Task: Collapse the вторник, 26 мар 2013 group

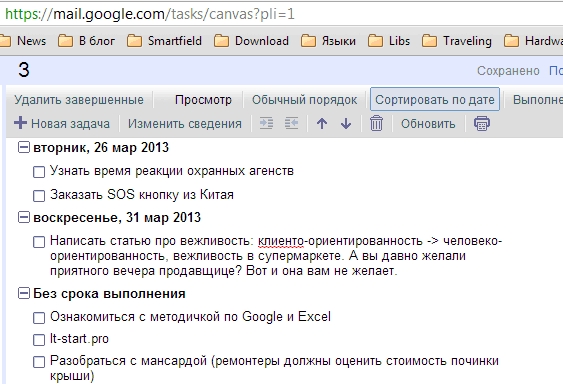Action: [24, 147]
